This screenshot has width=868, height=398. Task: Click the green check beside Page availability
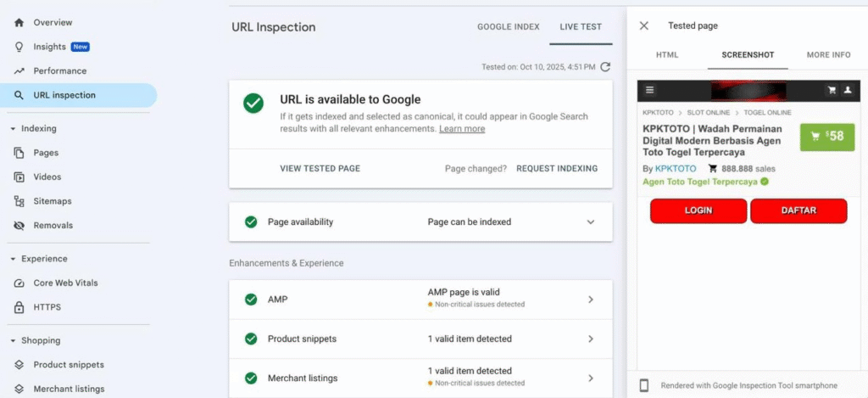251,221
